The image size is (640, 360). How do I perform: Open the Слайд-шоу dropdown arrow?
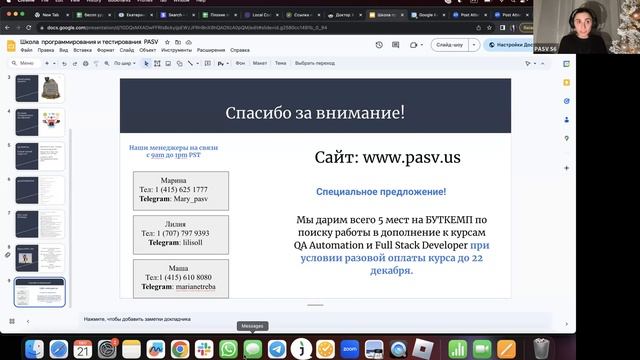tap(474, 45)
